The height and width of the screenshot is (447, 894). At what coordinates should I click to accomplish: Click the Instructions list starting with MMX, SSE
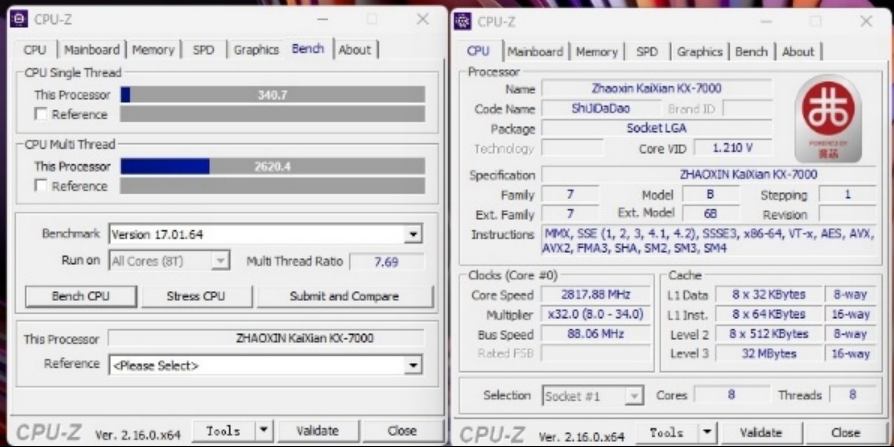point(709,241)
